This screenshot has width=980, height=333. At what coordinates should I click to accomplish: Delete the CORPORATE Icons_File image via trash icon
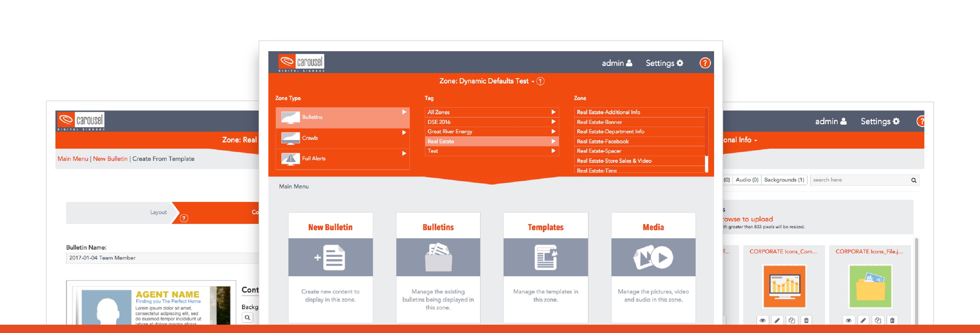[x=892, y=320]
